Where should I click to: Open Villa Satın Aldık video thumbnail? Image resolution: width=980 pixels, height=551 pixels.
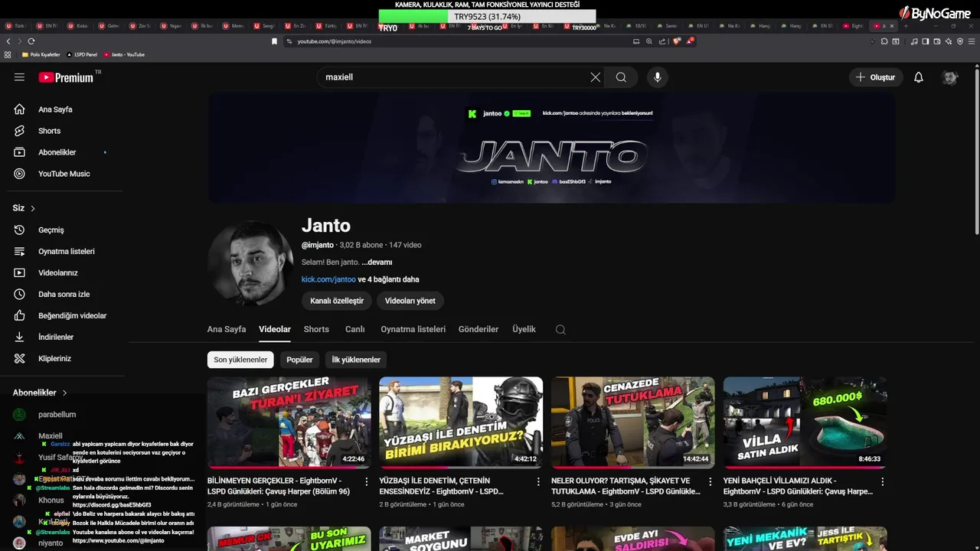[x=805, y=422]
